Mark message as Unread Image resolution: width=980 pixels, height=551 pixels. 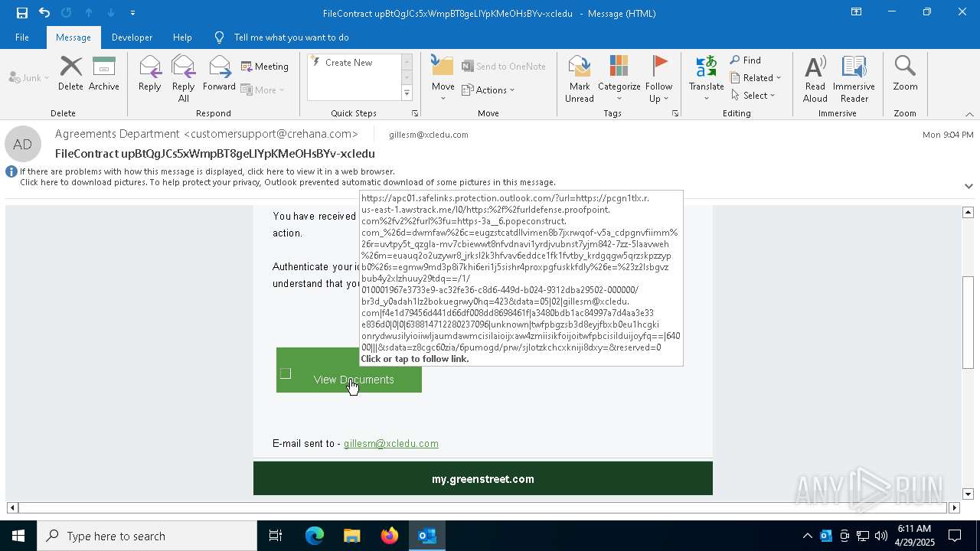pos(580,79)
